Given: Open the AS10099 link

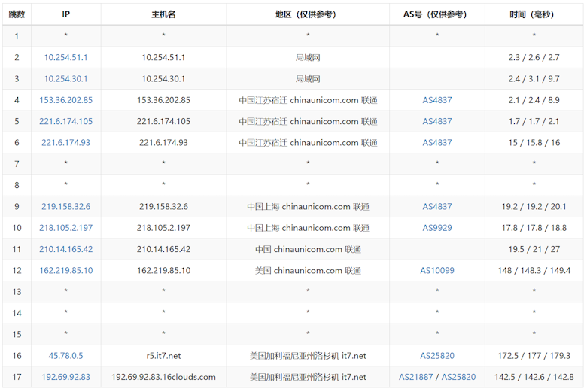Looking at the screenshot, I should point(437,271).
